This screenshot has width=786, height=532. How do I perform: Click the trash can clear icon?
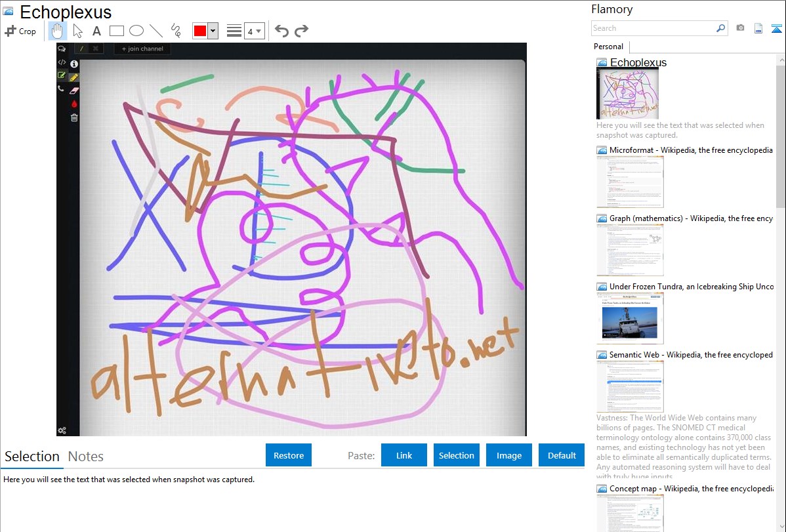pyautogui.click(x=74, y=118)
